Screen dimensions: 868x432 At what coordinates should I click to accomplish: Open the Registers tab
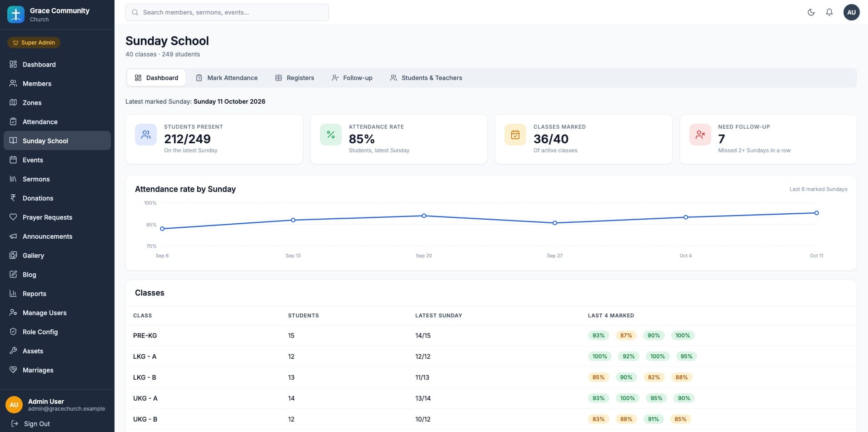pos(294,78)
